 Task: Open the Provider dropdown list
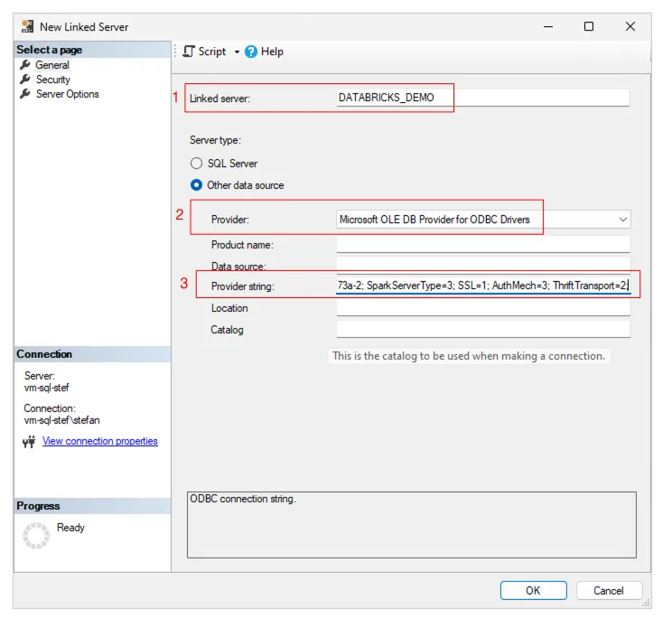(622, 220)
